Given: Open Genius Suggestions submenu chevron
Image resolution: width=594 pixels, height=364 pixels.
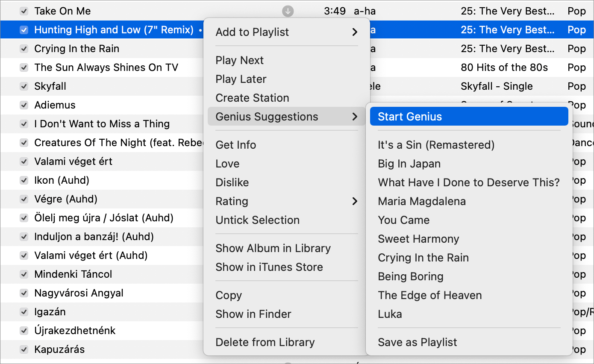Looking at the screenshot, I should (355, 117).
